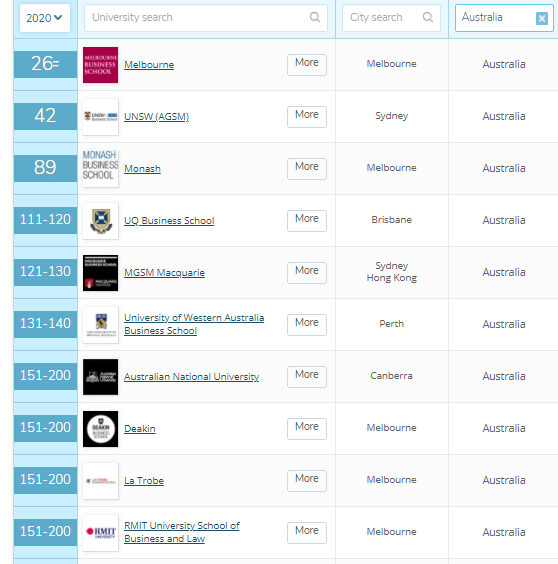Click the Melbourne Business School logo
558x564 pixels.
point(100,65)
